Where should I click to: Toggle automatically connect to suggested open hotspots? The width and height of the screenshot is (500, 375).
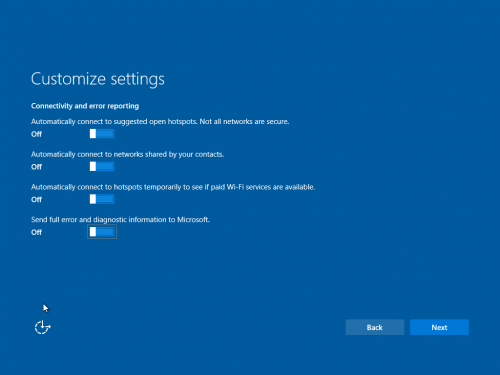(x=102, y=134)
